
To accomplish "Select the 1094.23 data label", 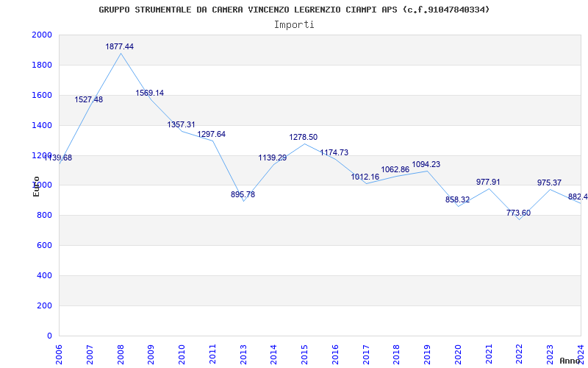I will coord(426,164).
